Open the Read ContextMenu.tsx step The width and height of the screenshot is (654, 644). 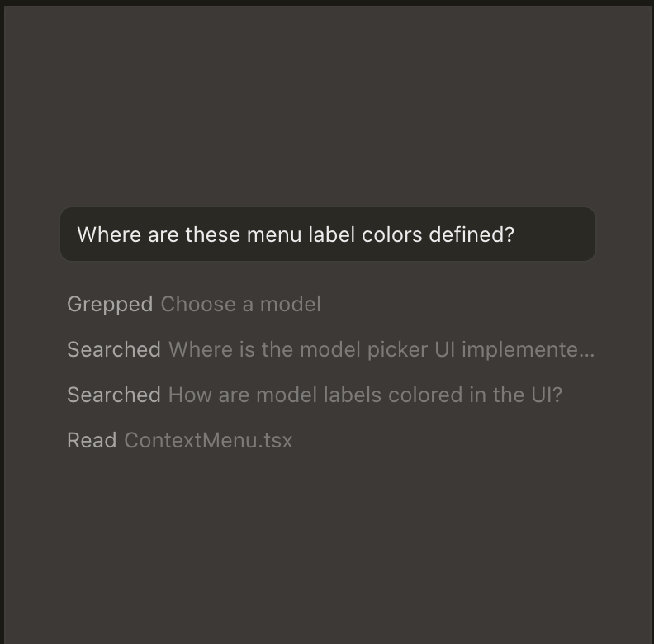[179, 441]
